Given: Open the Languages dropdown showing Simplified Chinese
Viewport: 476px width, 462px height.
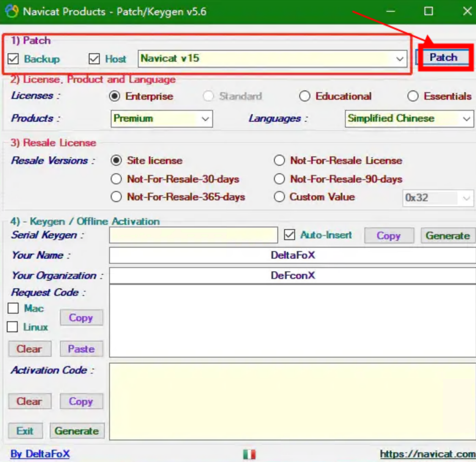Looking at the screenshot, I should tap(409, 118).
